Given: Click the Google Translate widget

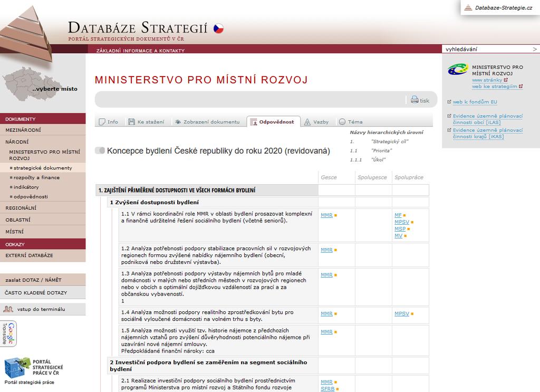Looking at the screenshot, I should (x=8, y=333).
